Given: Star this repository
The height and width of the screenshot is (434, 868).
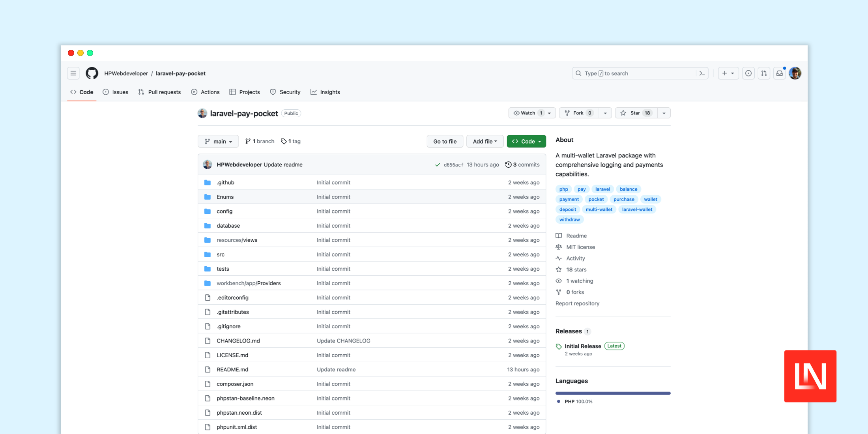Looking at the screenshot, I should [x=636, y=113].
